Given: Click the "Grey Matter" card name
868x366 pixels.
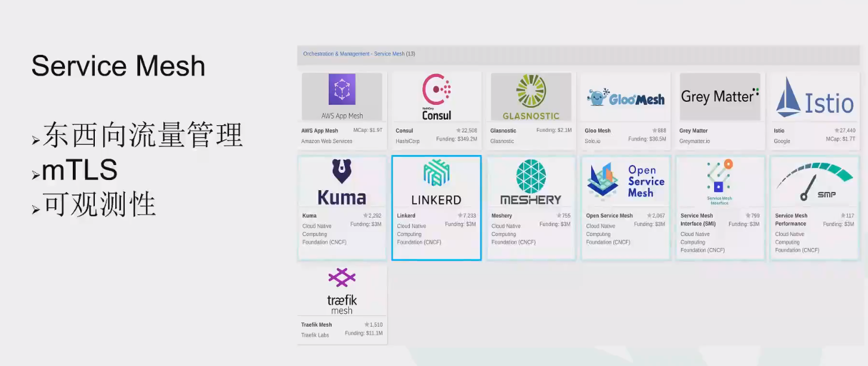Looking at the screenshot, I should [x=694, y=131].
